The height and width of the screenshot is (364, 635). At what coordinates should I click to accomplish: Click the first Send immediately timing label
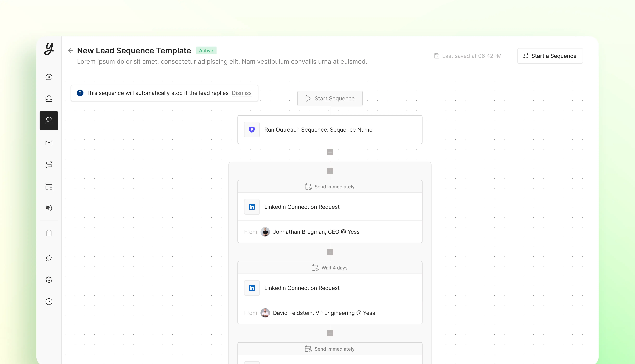pyautogui.click(x=335, y=187)
